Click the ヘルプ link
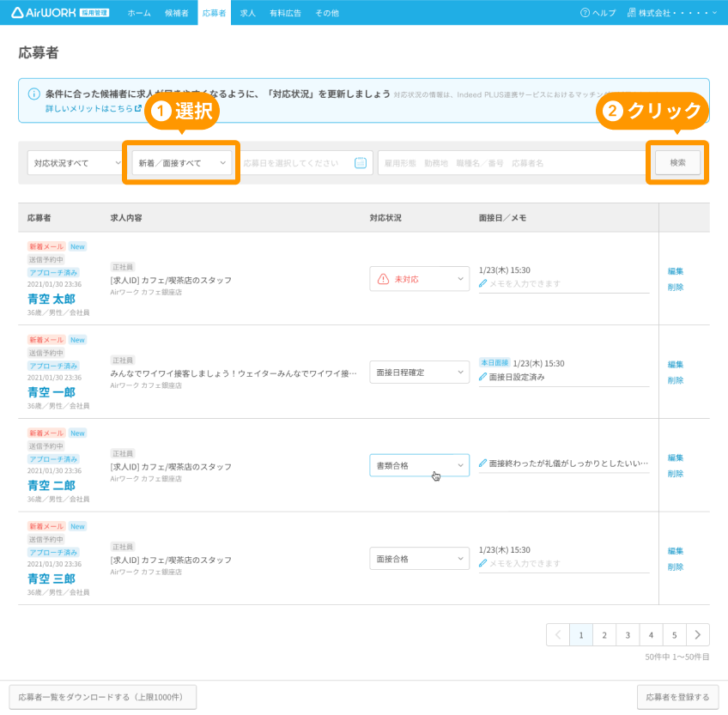The image size is (728, 715). [x=598, y=13]
